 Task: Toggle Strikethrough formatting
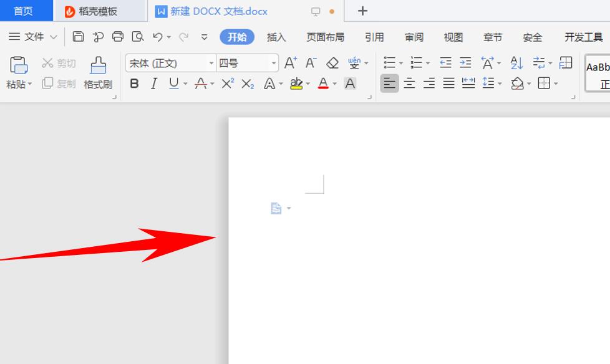click(201, 84)
